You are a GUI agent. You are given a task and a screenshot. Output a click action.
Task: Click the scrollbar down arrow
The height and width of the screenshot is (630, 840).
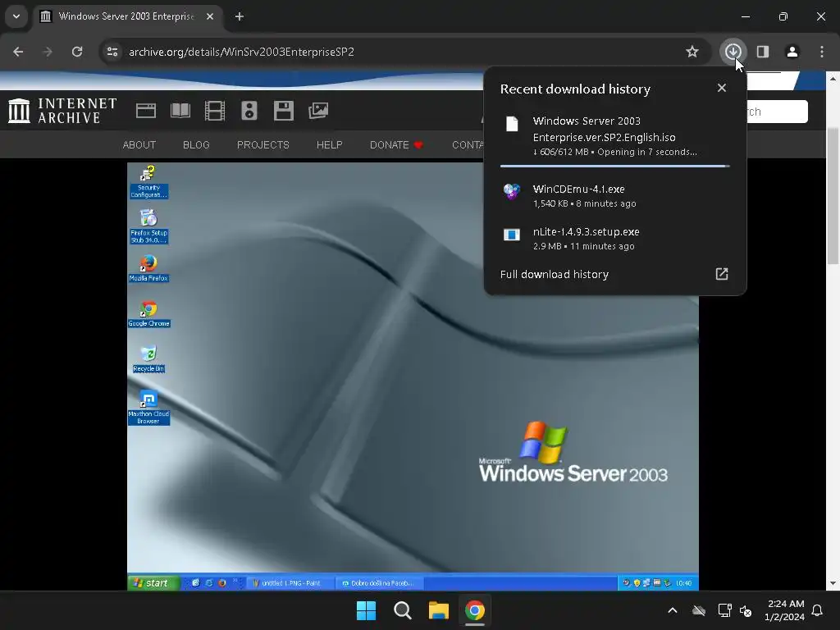[832, 583]
